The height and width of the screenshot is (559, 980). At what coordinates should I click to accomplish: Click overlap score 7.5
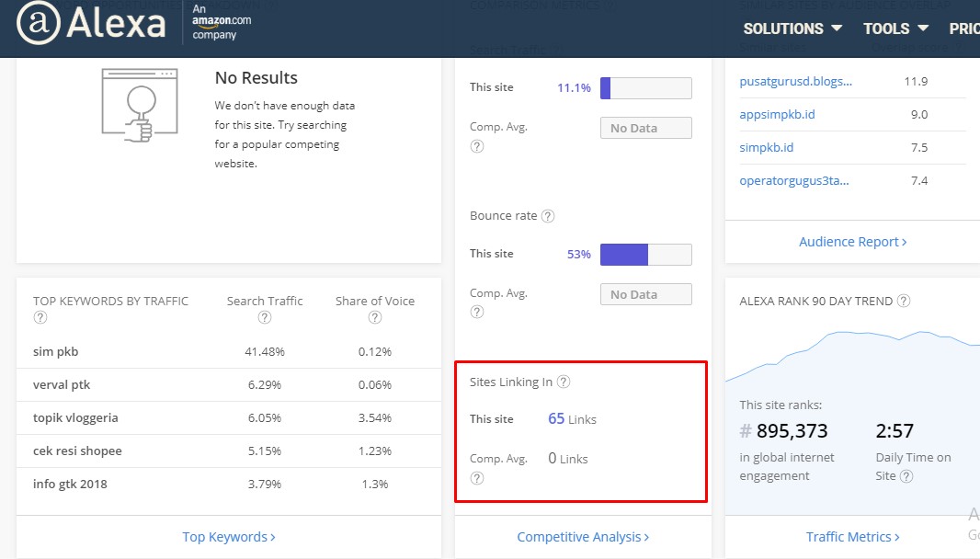point(919,148)
